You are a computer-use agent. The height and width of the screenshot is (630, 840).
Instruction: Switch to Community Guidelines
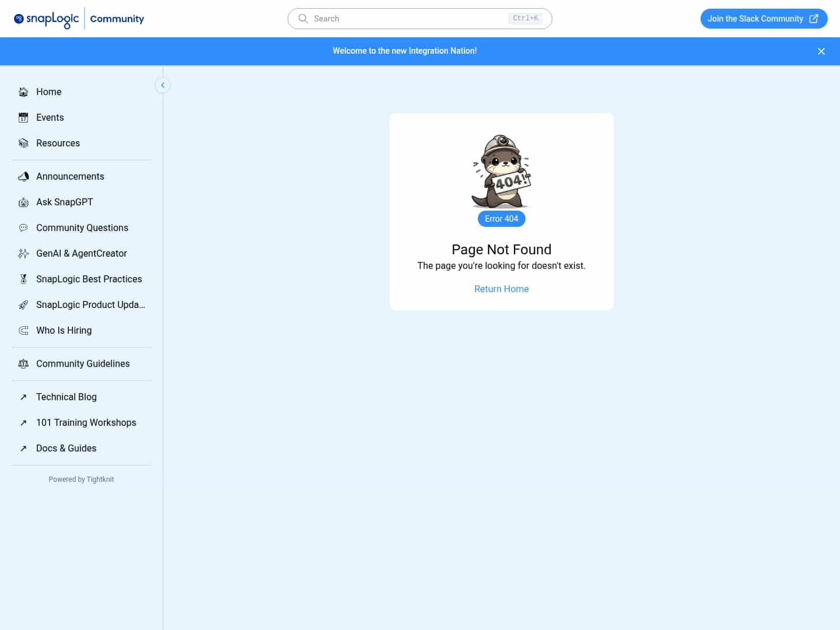[83, 363]
